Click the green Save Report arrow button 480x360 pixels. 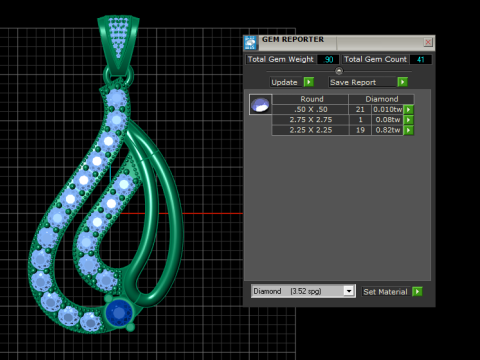(403, 82)
